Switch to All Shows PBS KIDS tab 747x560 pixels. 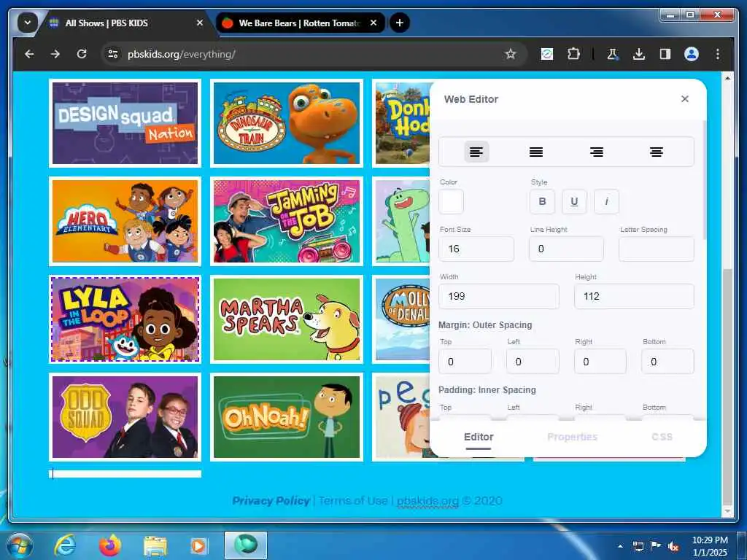click(123, 23)
